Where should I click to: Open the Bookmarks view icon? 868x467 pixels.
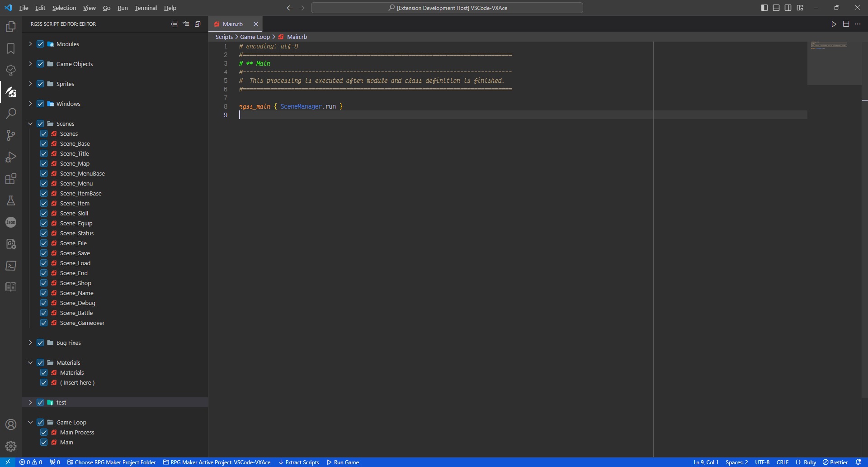pos(11,48)
